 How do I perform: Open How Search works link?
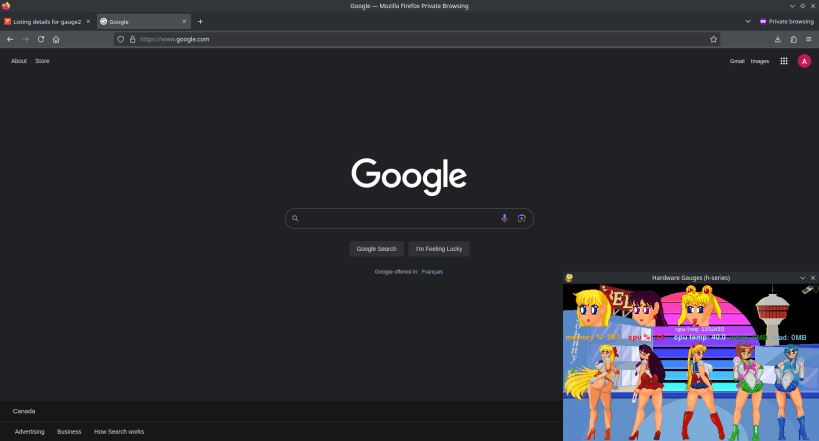pos(119,432)
